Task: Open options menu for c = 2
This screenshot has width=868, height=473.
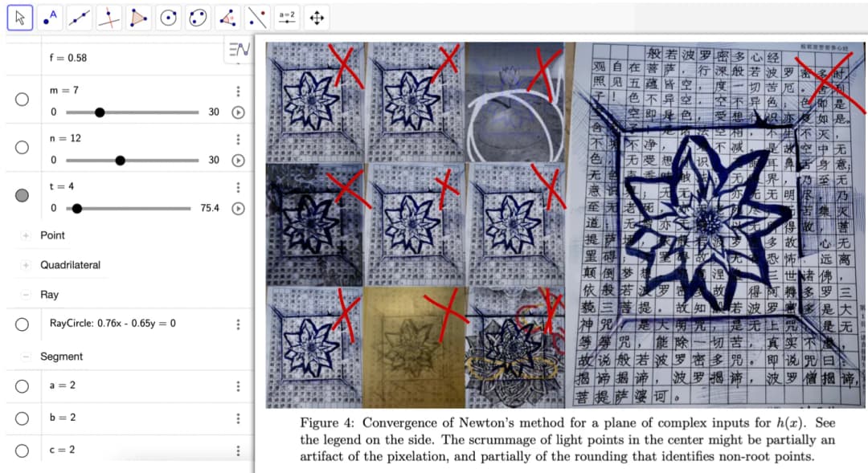Action: (x=238, y=451)
